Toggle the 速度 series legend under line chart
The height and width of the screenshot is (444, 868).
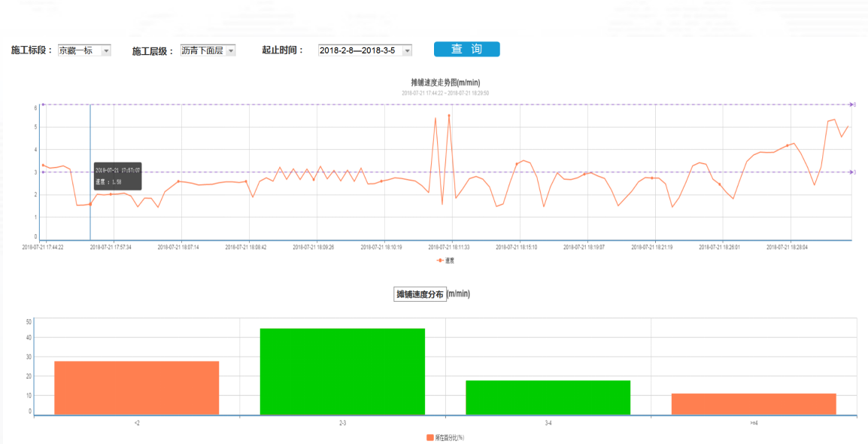coord(445,260)
